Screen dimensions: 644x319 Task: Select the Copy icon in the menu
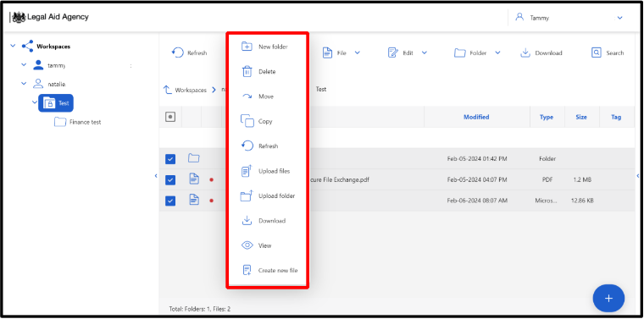click(x=247, y=121)
